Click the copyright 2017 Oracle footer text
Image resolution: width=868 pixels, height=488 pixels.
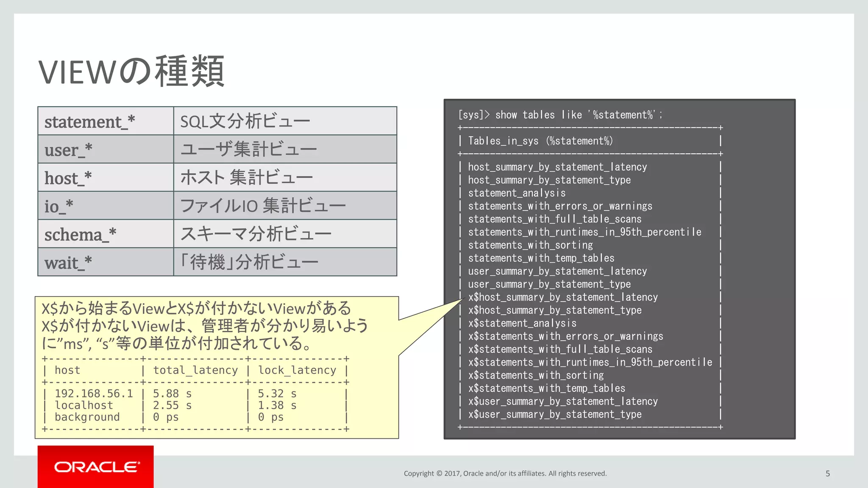505,474
